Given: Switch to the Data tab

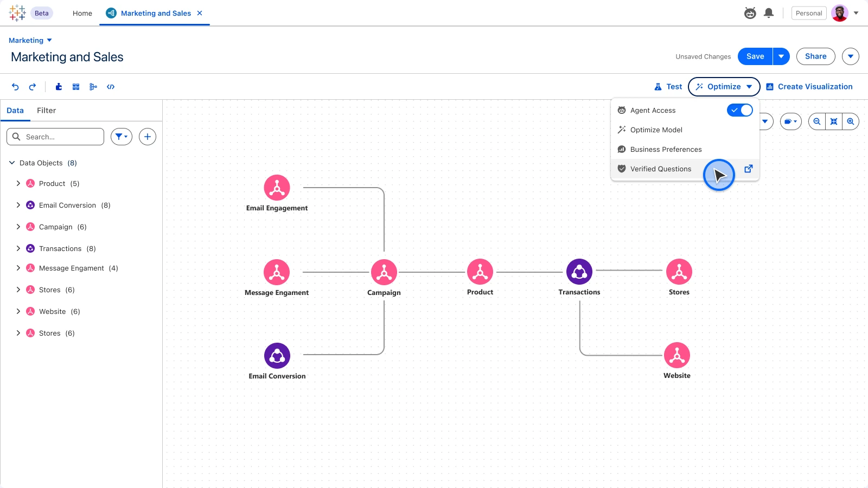Looking at the screenshot, I should tap(15, 111).
